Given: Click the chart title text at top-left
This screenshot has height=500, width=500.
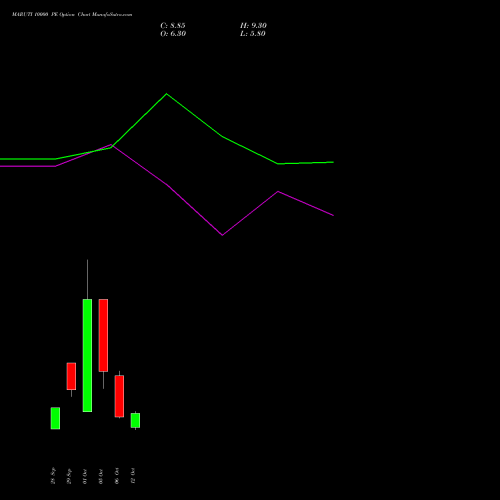Looking at the screenshot, I should (72, 15).
